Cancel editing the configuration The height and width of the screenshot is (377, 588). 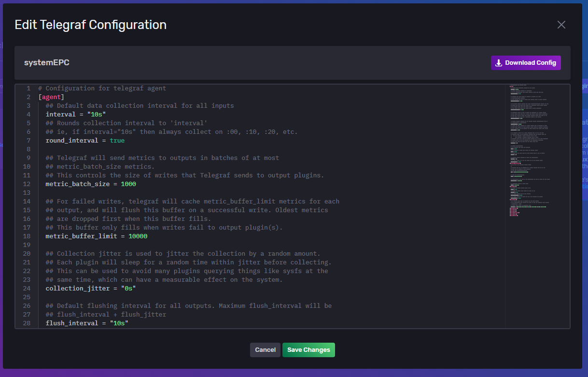coord(265,350)
